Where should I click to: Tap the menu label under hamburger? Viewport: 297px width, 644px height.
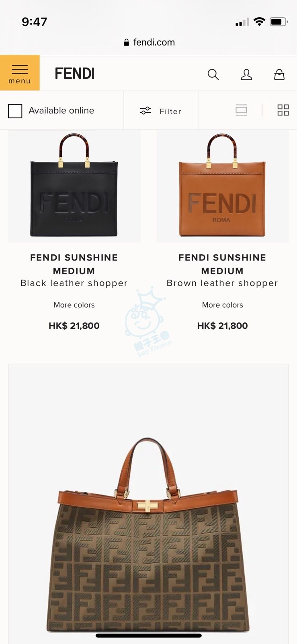pos(20,81)
